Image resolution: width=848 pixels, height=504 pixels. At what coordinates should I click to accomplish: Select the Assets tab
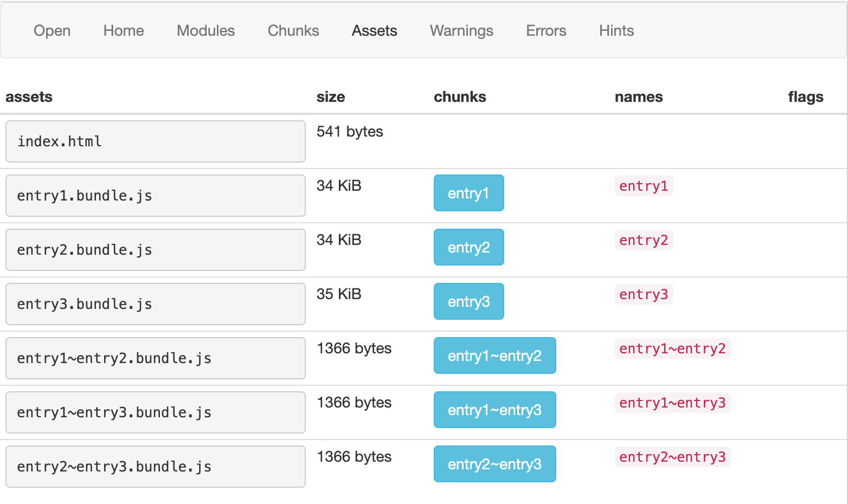pos(374,31)
